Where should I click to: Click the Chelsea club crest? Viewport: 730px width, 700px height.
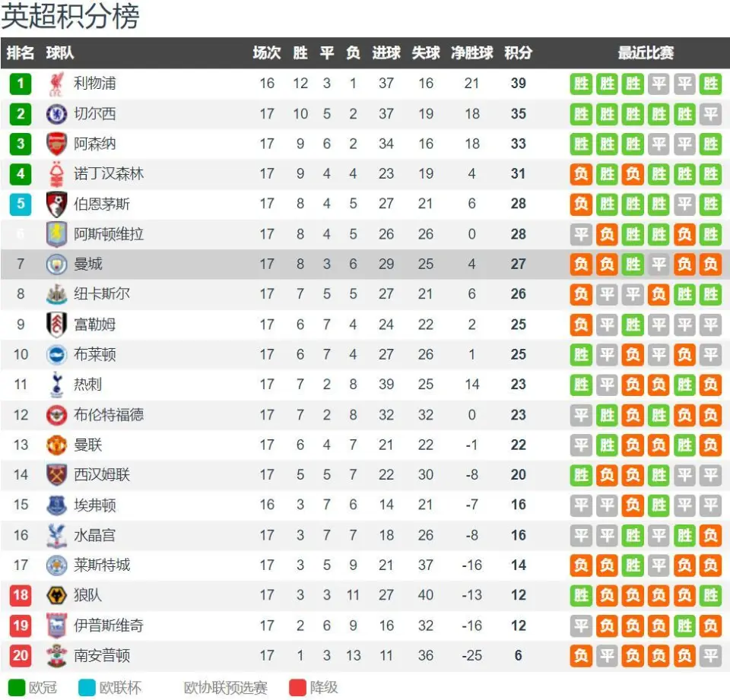pyautogui.click(x=57, y=113)
